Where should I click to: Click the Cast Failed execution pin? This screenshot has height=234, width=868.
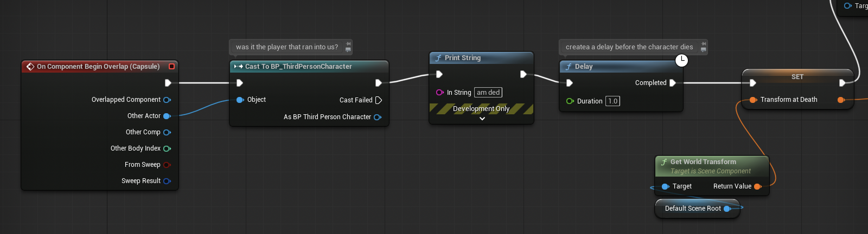(379, 100)
